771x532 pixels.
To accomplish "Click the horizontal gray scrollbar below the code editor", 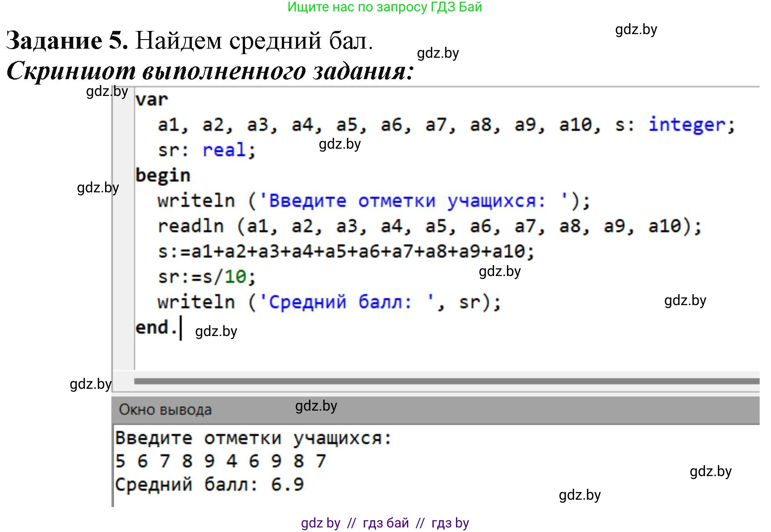I will coord(446,381).
